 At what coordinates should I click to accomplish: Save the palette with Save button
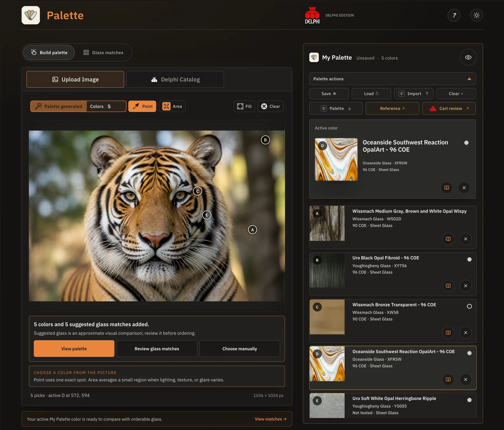(x=329, y=94)
